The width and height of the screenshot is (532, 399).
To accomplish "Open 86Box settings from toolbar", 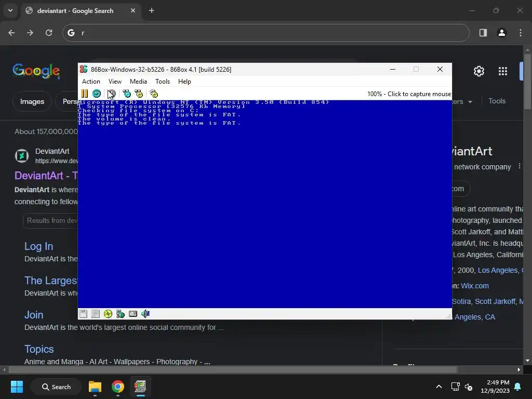I will pos(154,94).
